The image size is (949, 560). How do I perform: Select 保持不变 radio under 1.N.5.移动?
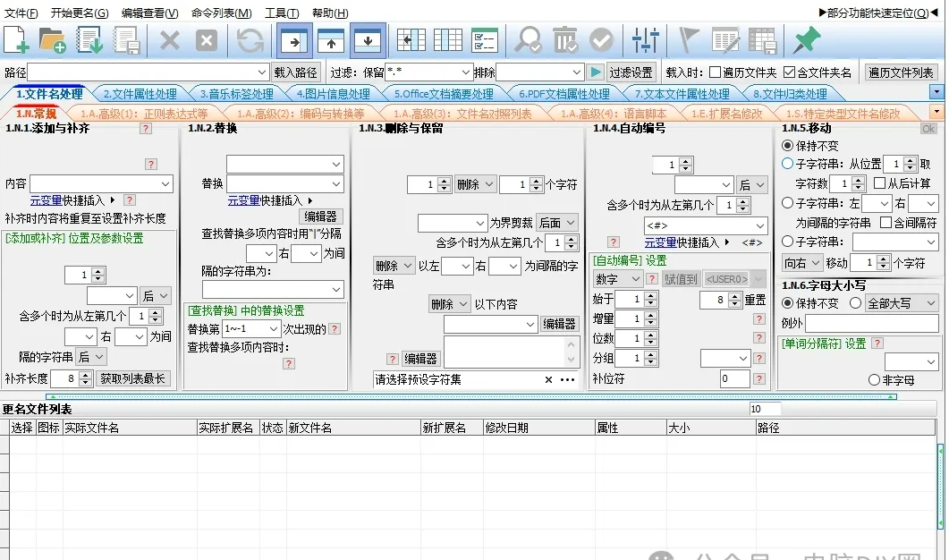[x=787, y=145]
